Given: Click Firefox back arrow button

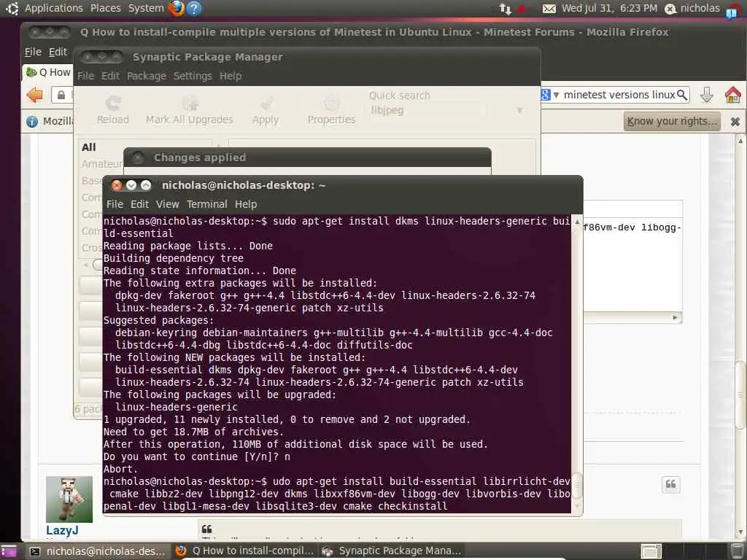Looking at the screenshot, I should [x=35, y=95].
